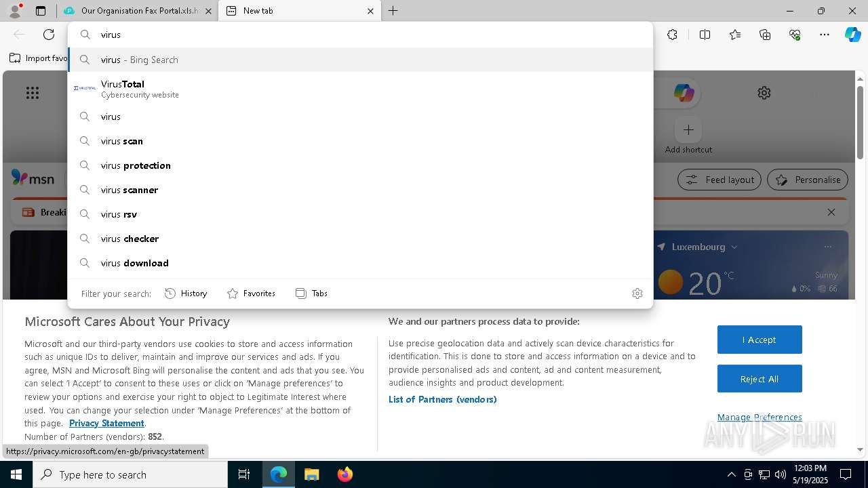Pick the 'virus scanner' suggestion

[x=360, y=190]
